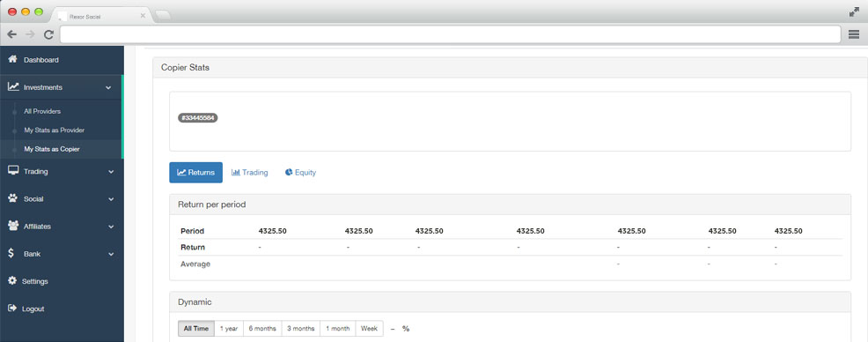This screenshot has height=342, width=868.
Task: Click the Trading monitor icon
Action: (13, 171)
